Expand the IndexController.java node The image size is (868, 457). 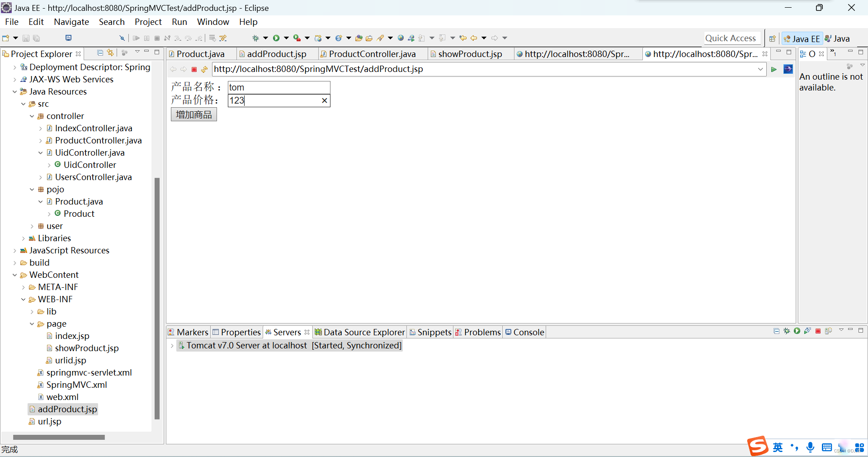pos(40,129)
